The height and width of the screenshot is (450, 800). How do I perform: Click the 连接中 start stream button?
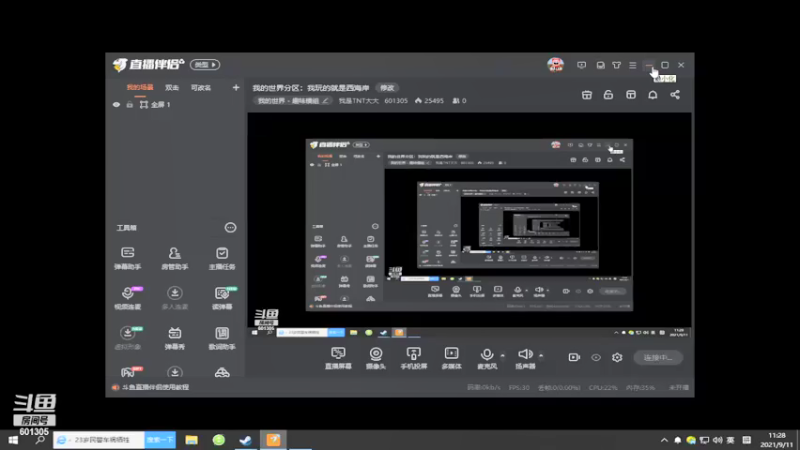[658, 358]
